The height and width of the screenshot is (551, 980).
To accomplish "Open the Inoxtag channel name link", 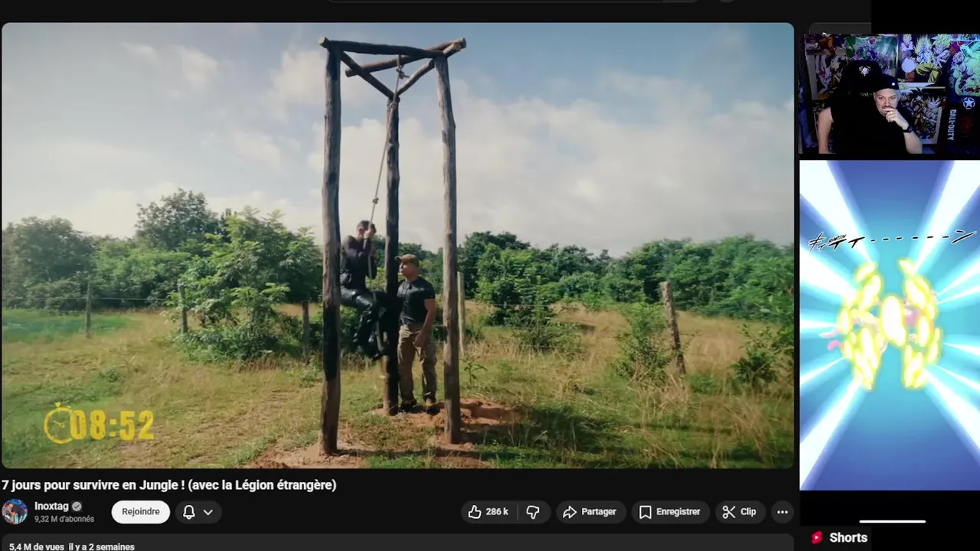I will click(51, 506).
